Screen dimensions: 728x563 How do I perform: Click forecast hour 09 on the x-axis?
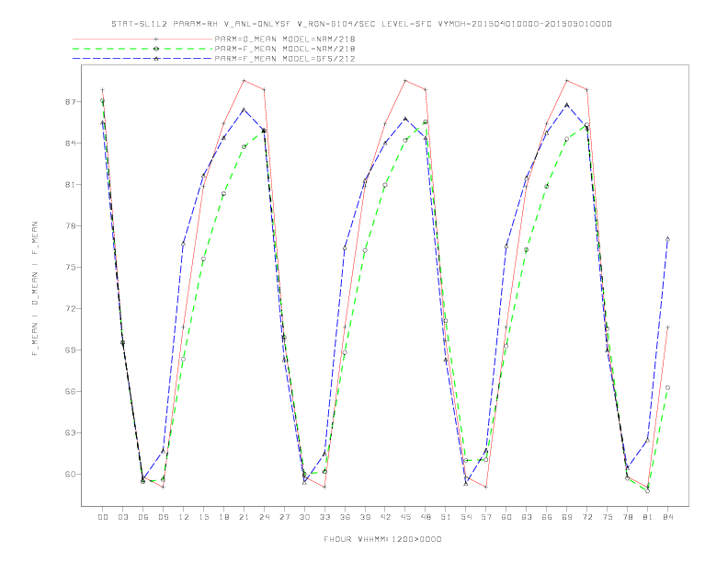163,517
